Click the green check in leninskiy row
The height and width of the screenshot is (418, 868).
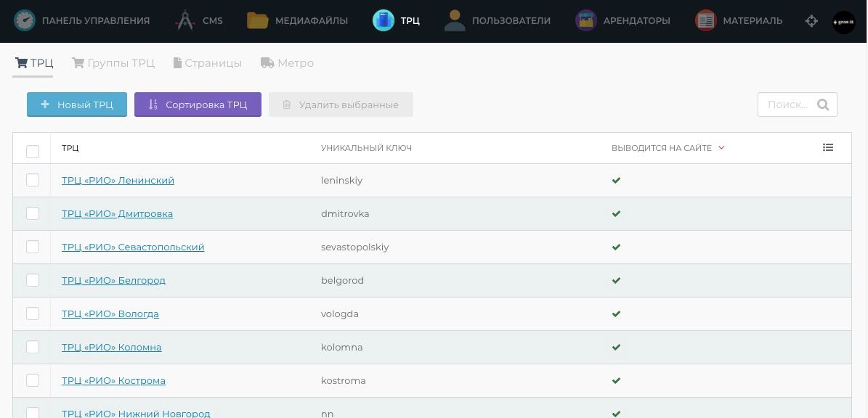(x=616, y=180)
